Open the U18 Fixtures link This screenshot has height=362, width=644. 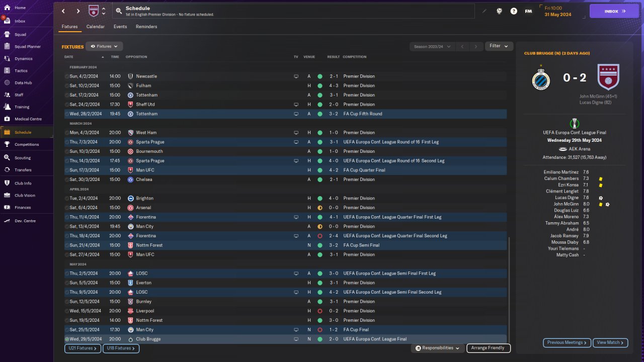(121, 348)
